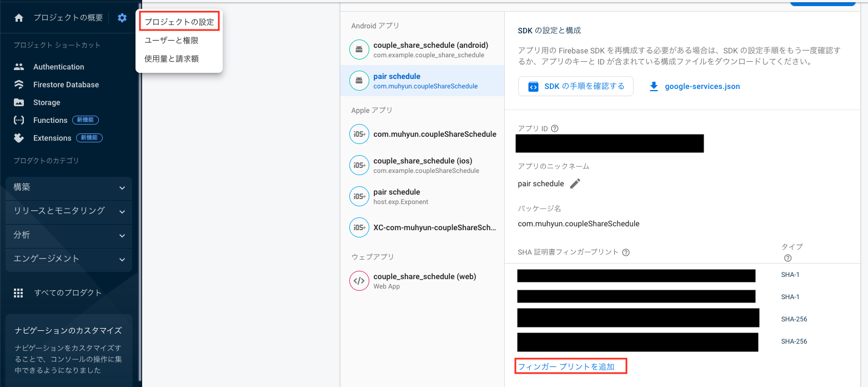This screenshot has width=868, height=387.
Task: Click the home icon beside プロジェクトの概要
Action: point(19,18)
